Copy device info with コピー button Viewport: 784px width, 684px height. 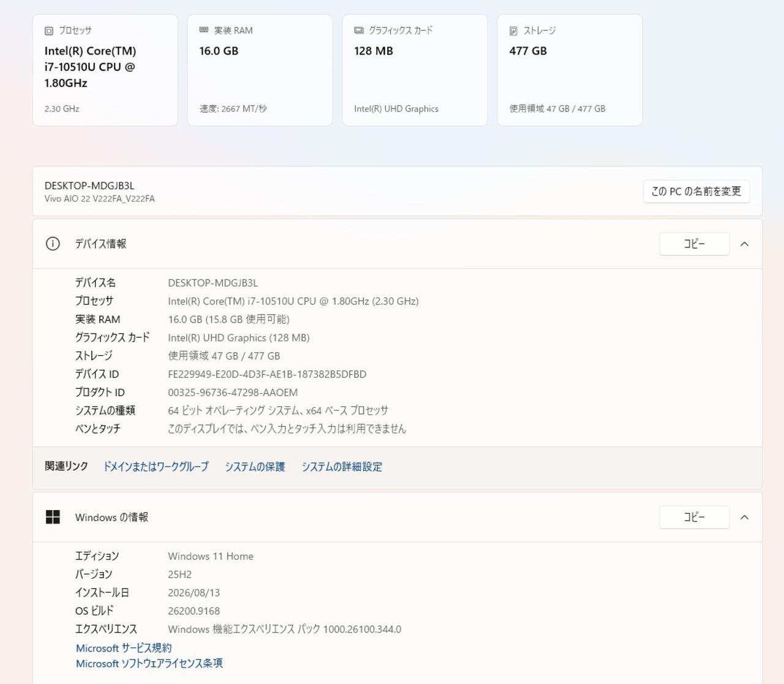coord(694,244)
